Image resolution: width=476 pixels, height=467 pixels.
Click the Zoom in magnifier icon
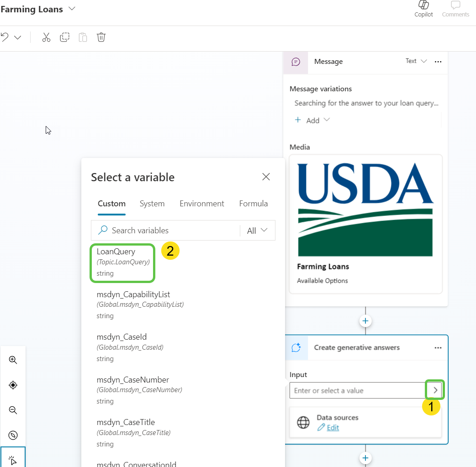pyautogui.click(x=13, y=360)
